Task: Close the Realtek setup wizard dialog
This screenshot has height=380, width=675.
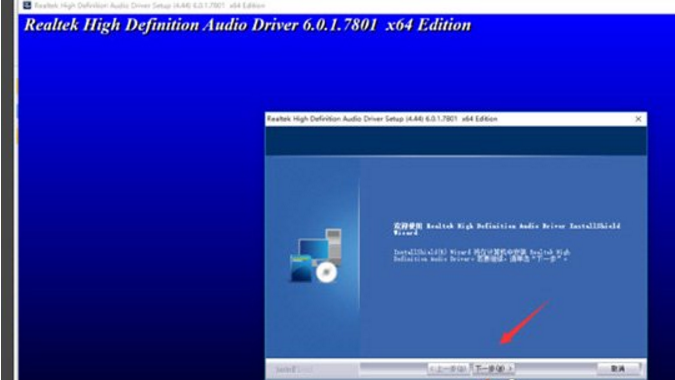Action: (638, 119)
